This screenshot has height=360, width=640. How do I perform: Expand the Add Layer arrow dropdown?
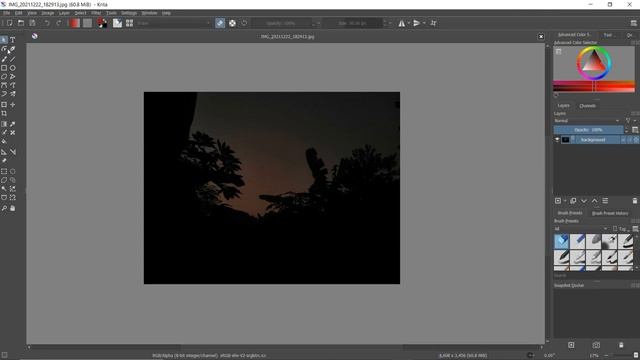pyautogui.click(x=565, y=201)
